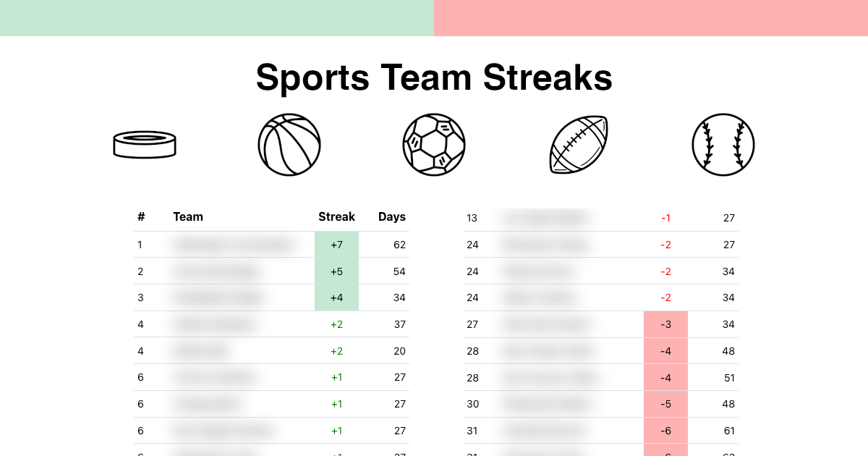Click the Team column header

(x=188, y=216)
